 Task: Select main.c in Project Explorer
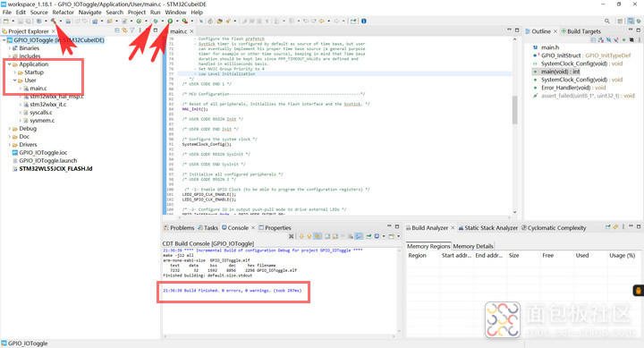pos(38,89)
